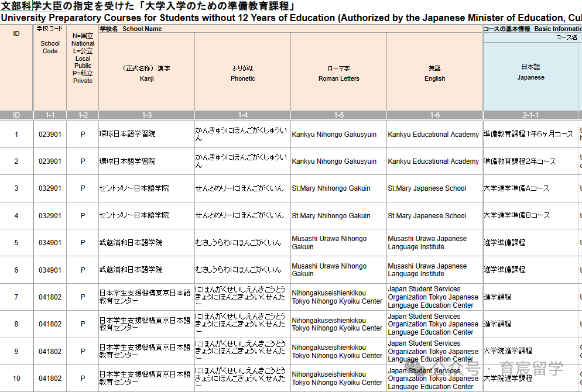Select the ID cell with value 6
The height and width of the screenshot is (392, 582).
16,270
